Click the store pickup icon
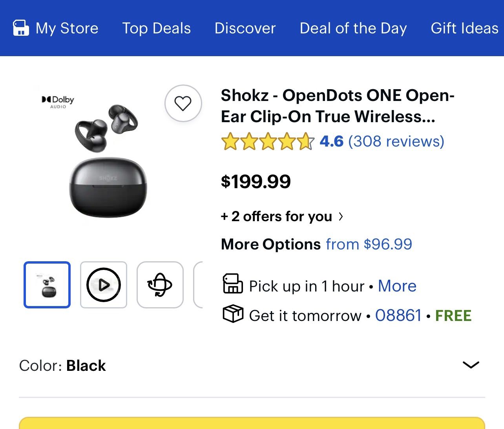The width and height of the screenshot is (504, 429). coord(233,284)
